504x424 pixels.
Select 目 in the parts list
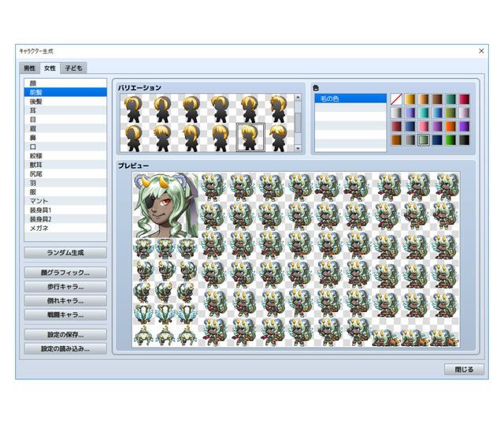65,119
